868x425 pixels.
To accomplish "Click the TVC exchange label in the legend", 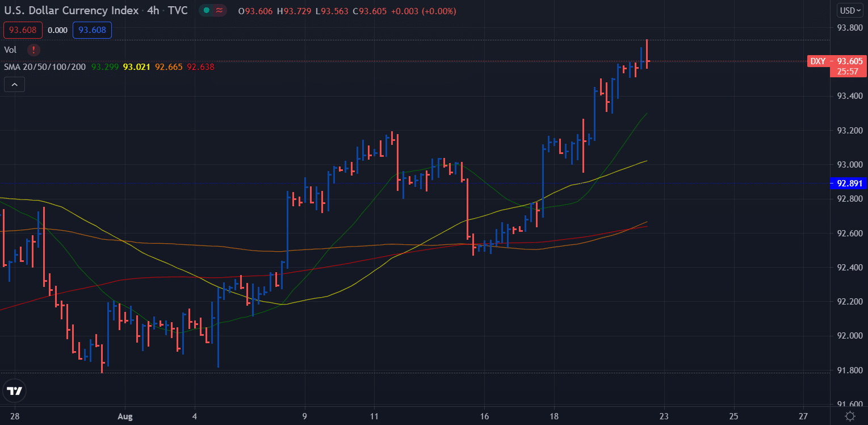I will [179, 10].
